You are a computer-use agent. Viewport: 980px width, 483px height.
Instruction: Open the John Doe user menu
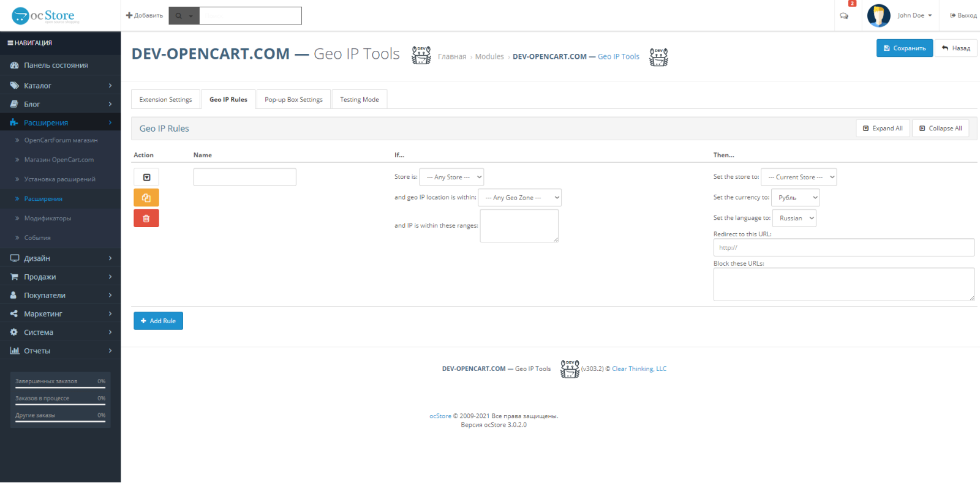tap(914, 16)
